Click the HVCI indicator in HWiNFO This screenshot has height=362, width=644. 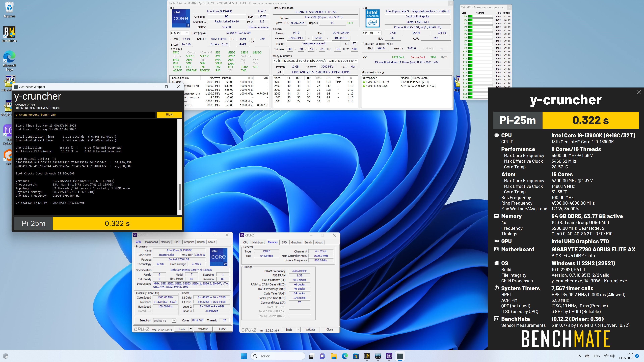click(444, 57)
